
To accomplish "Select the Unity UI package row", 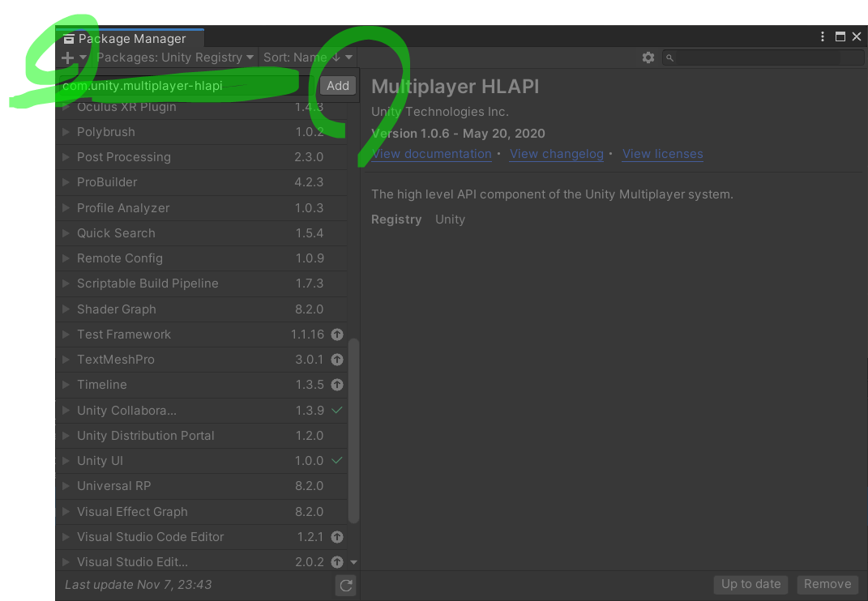I will pos(202,460).
